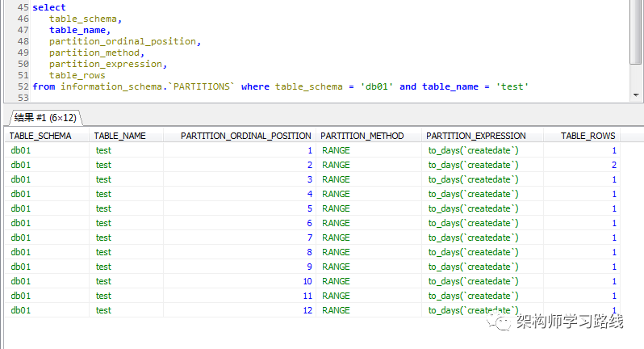Select the db01 cell in first row
The height and width of the screenshot is (349, 644).
coord(47,150)
